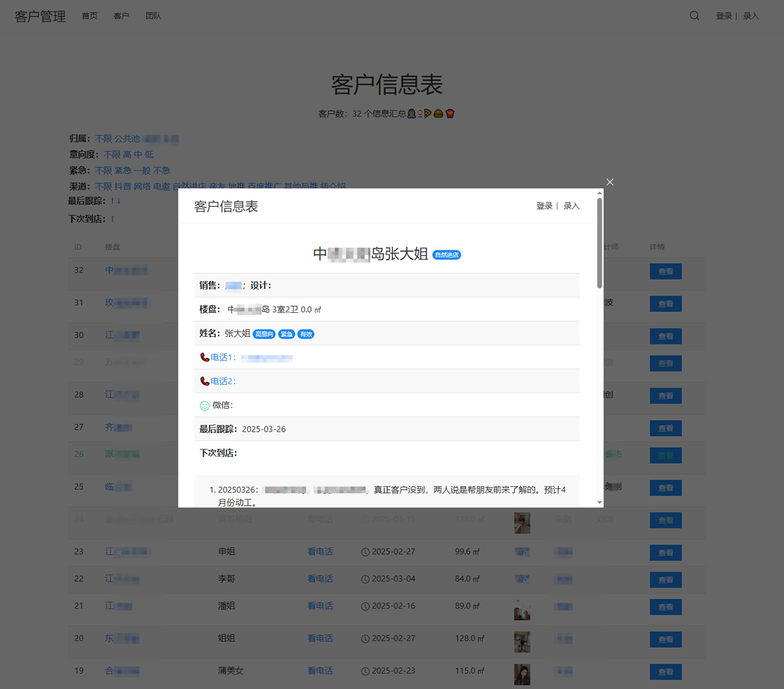Close the customer info popup with X
784x689 pixels.
tap(610, 182)
